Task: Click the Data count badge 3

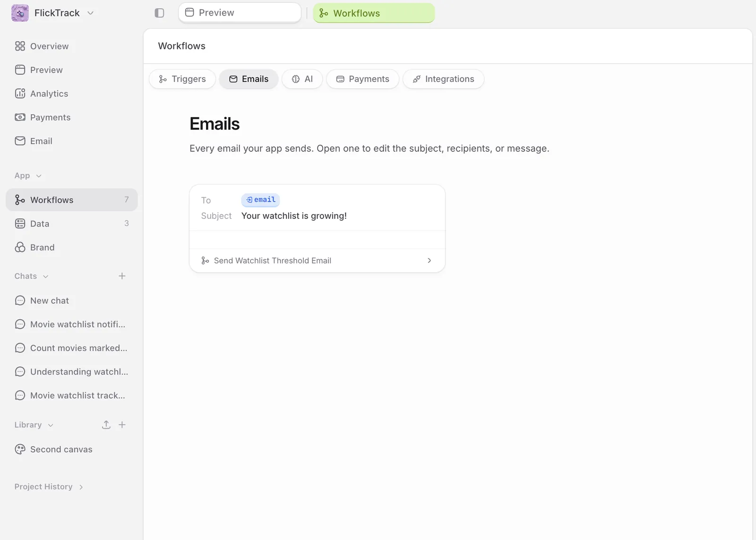Action: (x=127, y=223)
